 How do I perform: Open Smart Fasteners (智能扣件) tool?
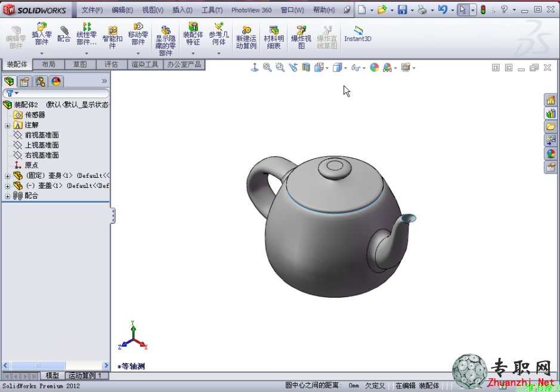coord(112,37)
